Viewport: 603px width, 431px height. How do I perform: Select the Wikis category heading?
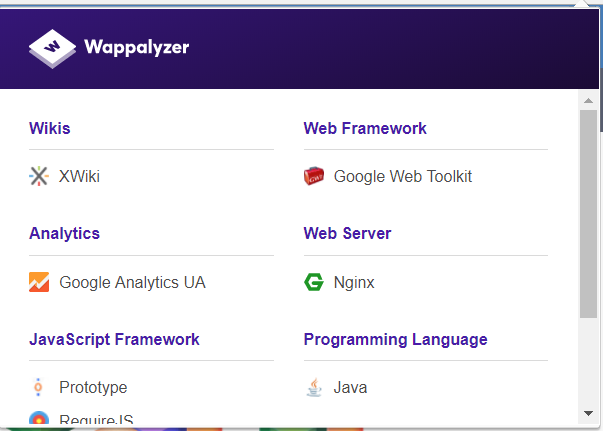50,128
